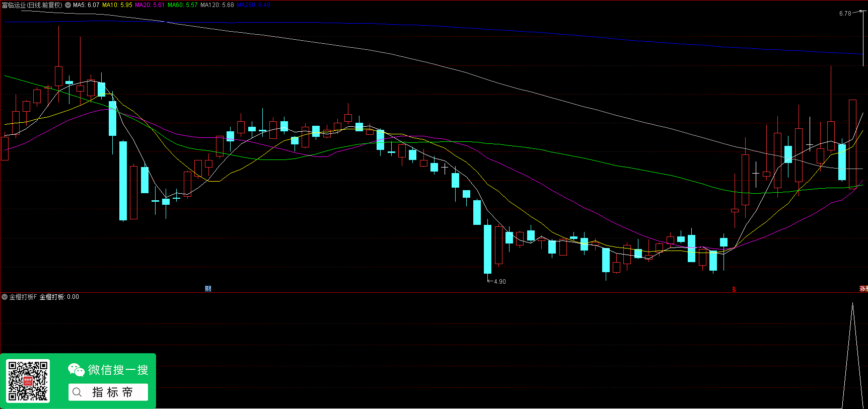The width and height of the screenshot is (868, 409).
Task: Select the magenta MA20 label
Action: [x=150, y=5]
